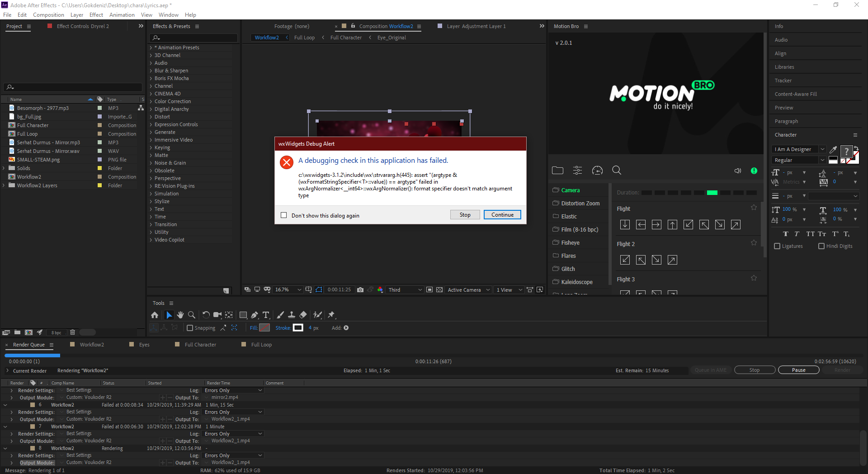Click the eyedropper in Character panel
Viewport: 868px width, 474px height.
(833, 149)
